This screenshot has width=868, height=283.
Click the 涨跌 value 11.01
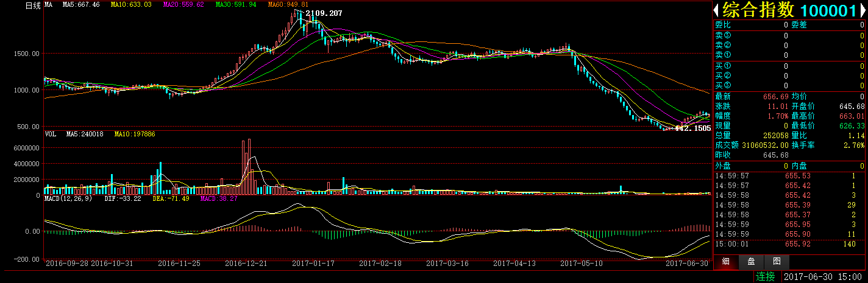tap(778, 106)
